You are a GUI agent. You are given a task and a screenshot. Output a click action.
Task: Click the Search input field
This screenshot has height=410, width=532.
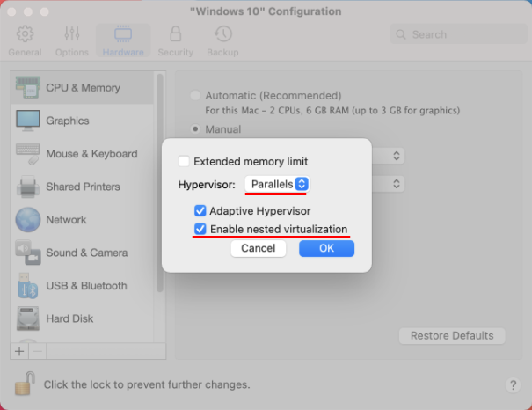click(x=455, y=34)
